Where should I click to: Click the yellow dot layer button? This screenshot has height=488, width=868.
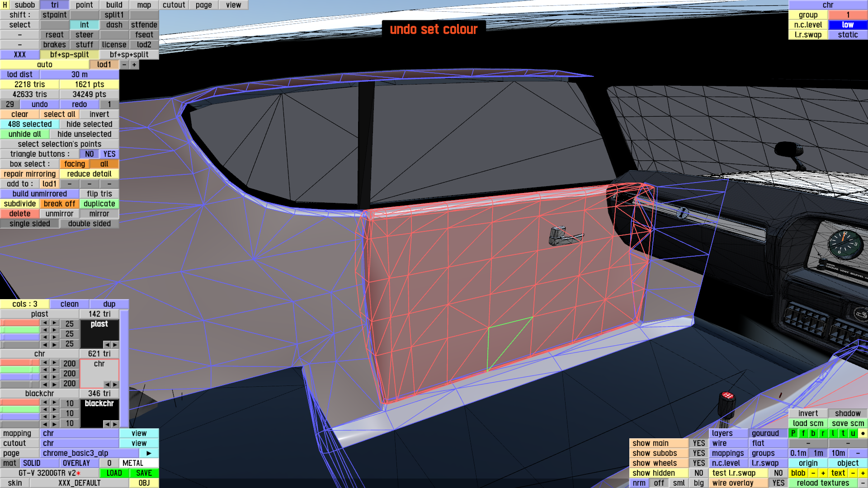[863, 433]
